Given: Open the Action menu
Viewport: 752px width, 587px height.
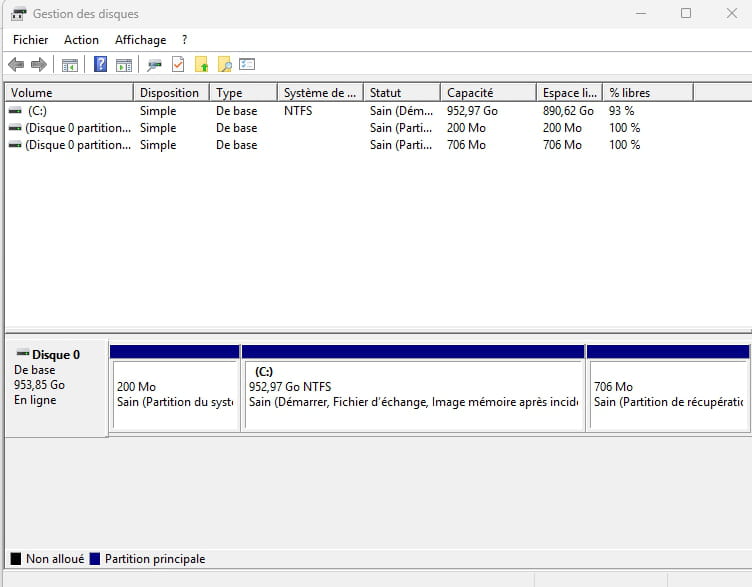Looking at the screenshot, I should pyautogui.click(x=81, y=40).
